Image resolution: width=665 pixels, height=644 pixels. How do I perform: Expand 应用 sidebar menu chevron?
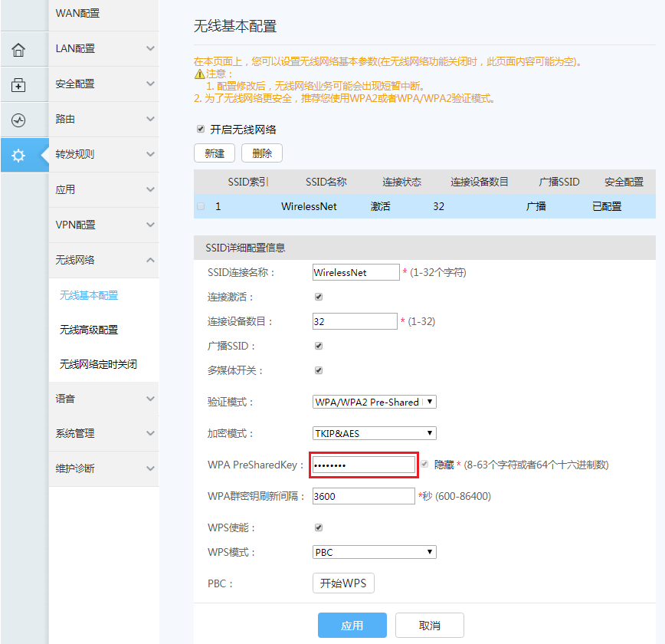tap(150, 189)
